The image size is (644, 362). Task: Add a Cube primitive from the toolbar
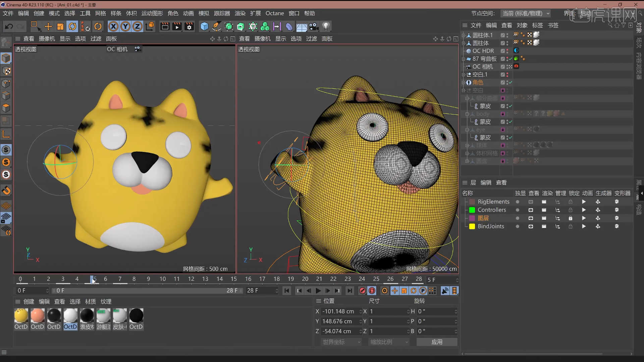click(204, 26)
